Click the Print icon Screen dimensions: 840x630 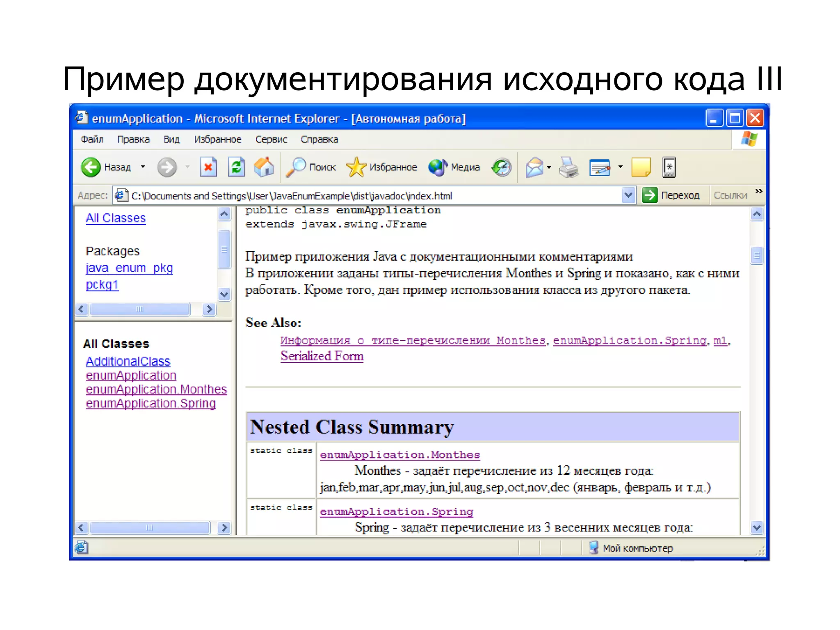[x=568, y=167]
